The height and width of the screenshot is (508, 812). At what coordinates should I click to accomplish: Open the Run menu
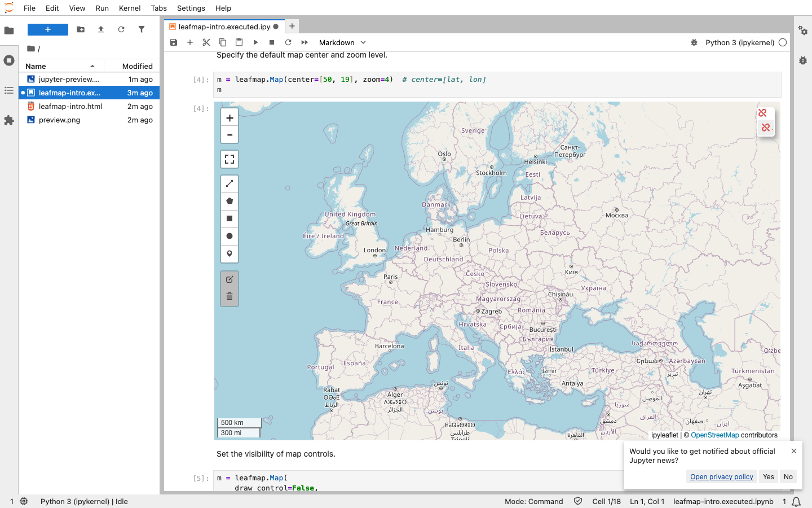(102, 8)
